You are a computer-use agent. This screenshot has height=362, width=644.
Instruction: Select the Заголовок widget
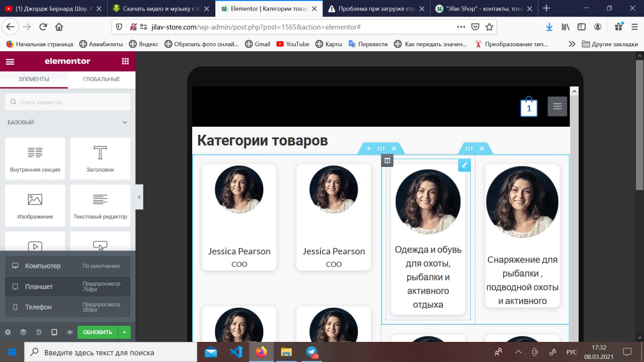pos(100,158)
